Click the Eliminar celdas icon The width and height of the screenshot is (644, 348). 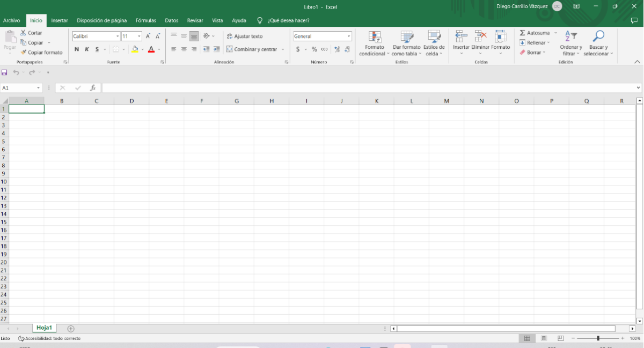pyautogui.click(x=480, y=39)
